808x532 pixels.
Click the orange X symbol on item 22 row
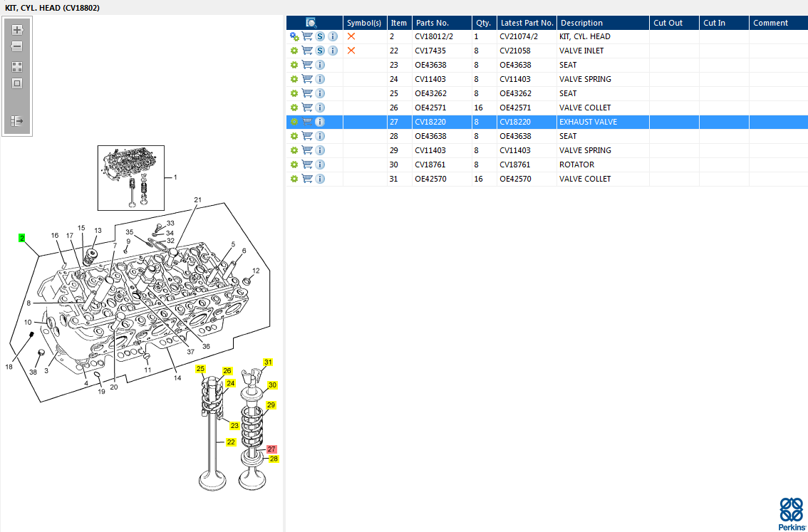(351, 51)
